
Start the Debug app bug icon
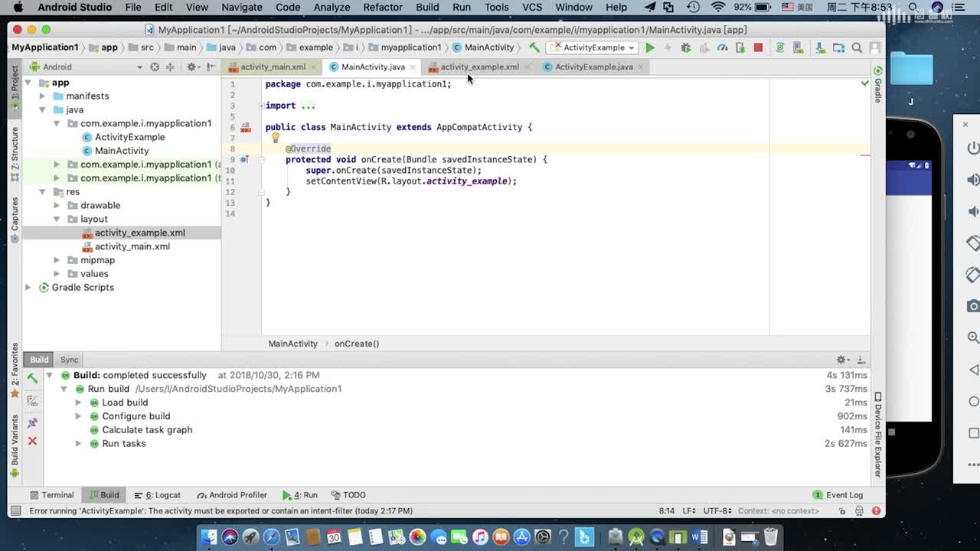686,47
